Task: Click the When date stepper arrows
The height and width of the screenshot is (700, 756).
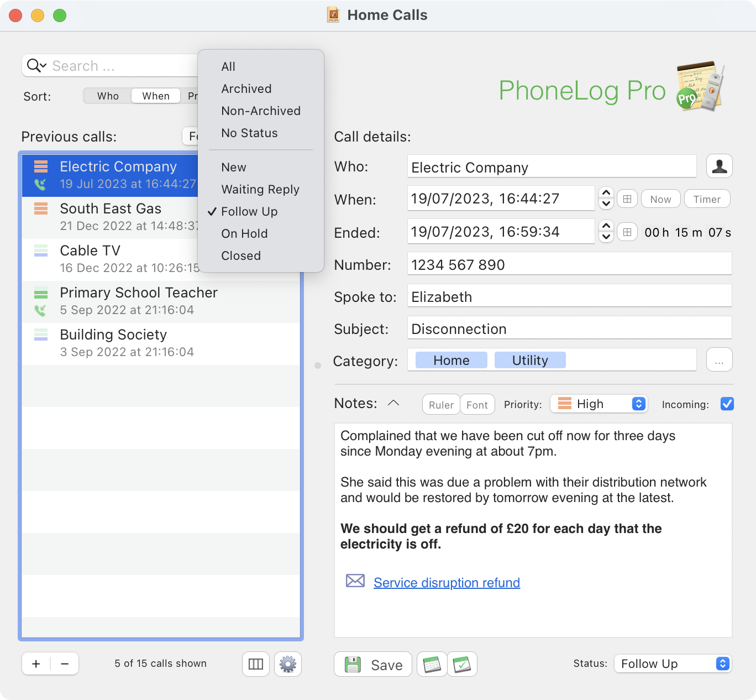Action: [x=606, y=198]
